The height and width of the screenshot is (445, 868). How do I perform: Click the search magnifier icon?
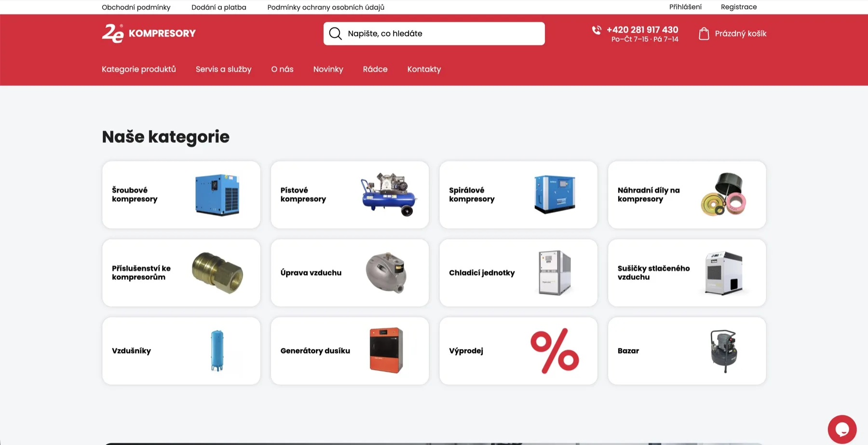[x=335, y=33]
